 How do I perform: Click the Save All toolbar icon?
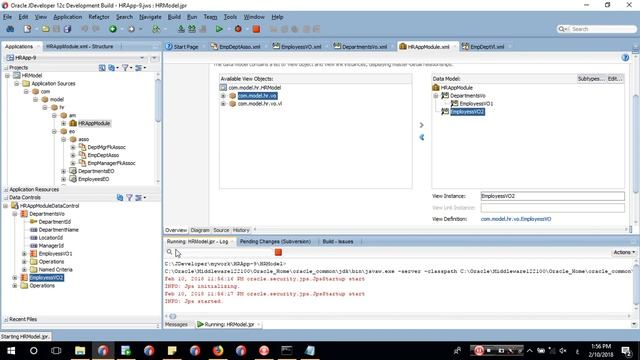[67, 29]
